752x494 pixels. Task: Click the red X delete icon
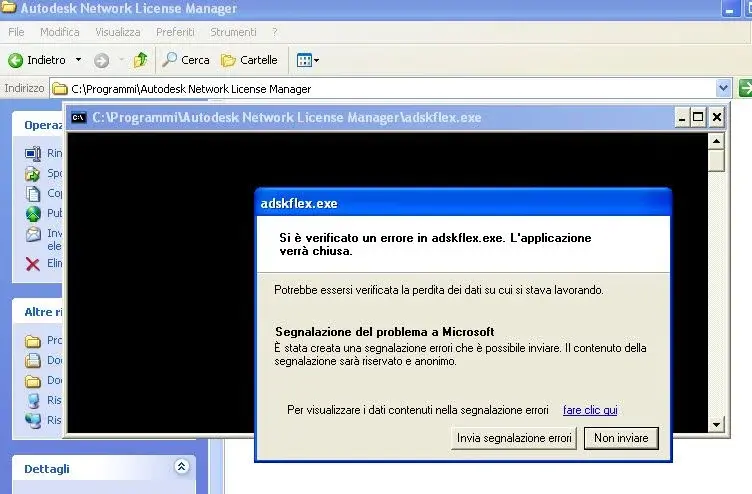click(x=33, y=264)
